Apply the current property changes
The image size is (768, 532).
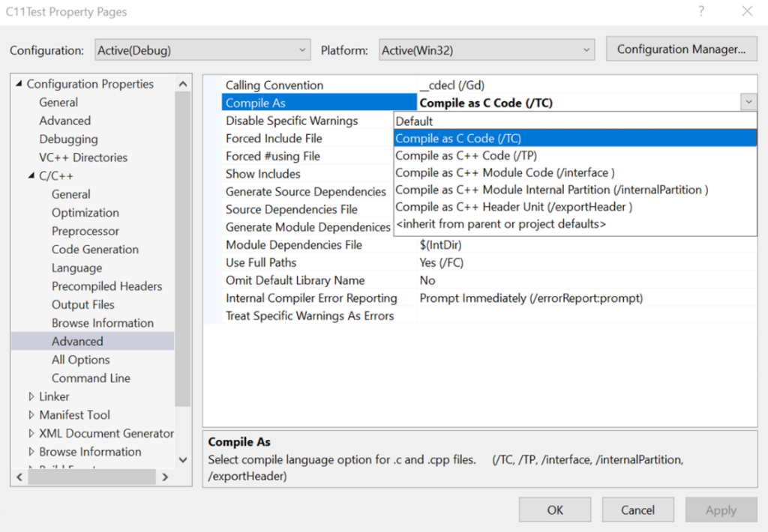click(720, 510)
